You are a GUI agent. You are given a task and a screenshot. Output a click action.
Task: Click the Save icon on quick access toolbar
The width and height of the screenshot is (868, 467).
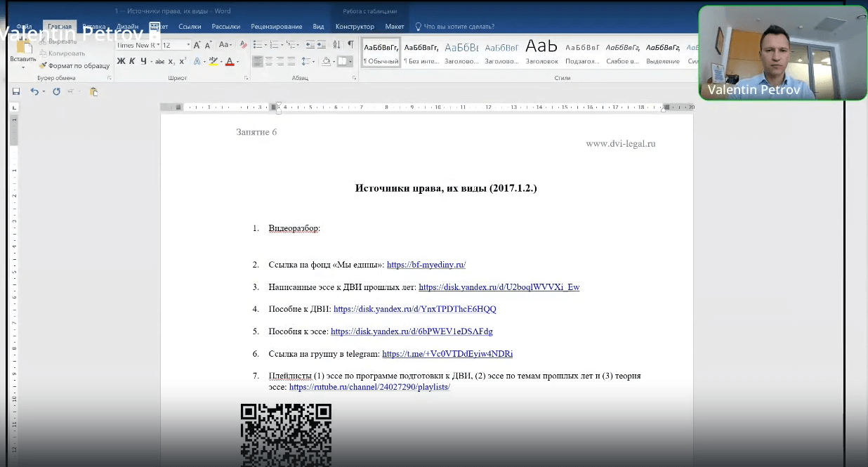pyautogui.click(x=15, y=91)
